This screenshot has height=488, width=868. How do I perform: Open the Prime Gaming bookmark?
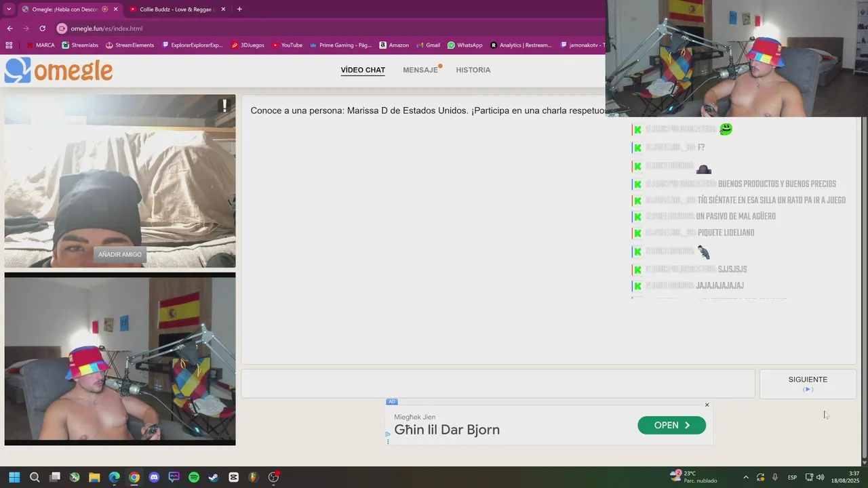tap(341, 45)
